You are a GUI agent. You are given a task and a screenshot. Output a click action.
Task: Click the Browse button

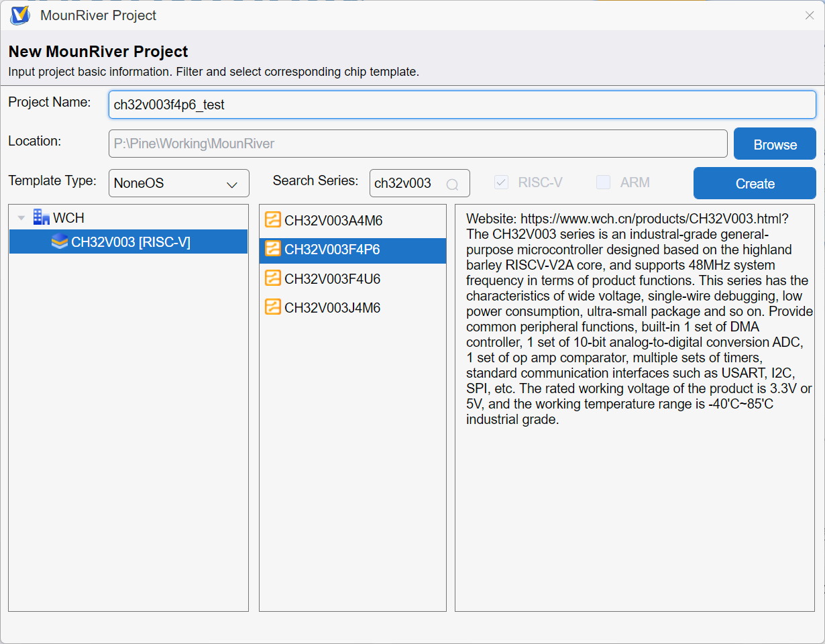click(x=775, y=144)
